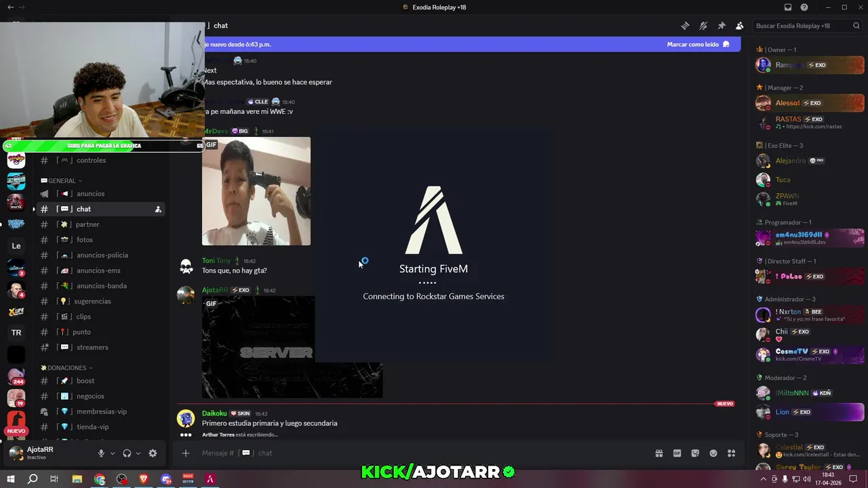
Task: Open the sugerencias channel
Action: [100, 302]
